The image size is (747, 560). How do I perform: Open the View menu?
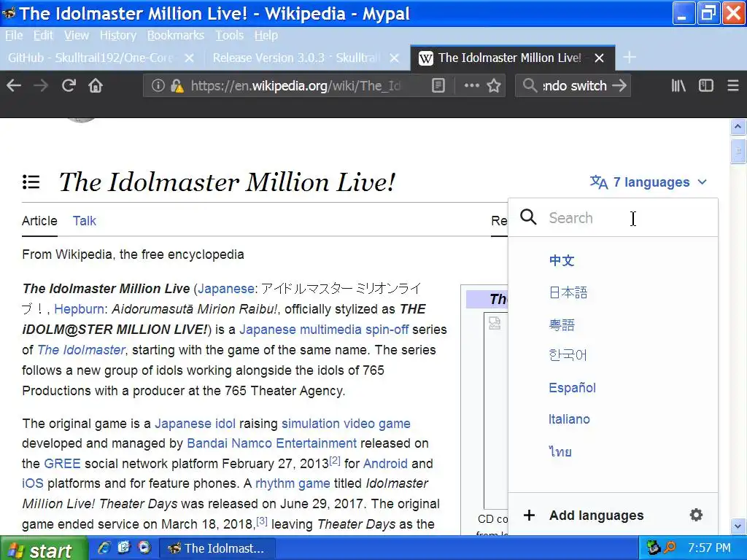(76, 35)
